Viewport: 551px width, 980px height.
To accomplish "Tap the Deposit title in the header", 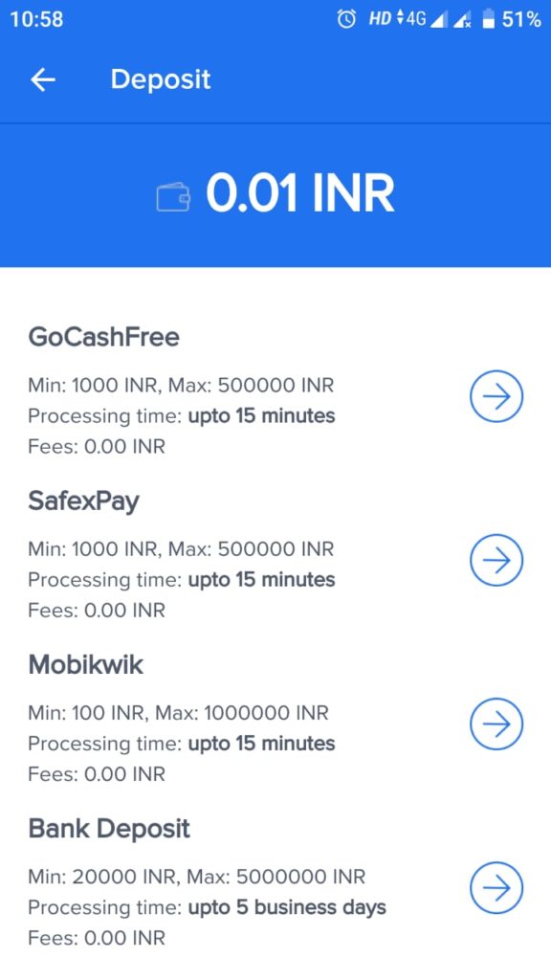I will [161, 79].
